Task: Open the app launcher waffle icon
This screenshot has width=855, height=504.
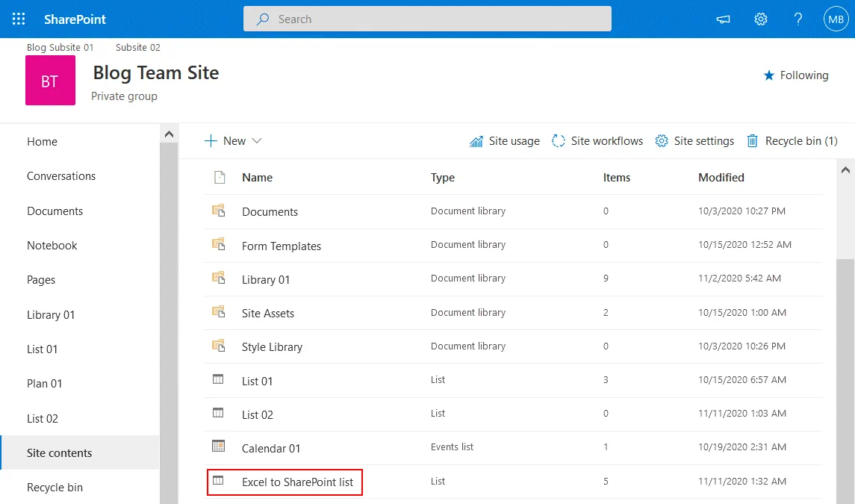Action: [19, 19]
